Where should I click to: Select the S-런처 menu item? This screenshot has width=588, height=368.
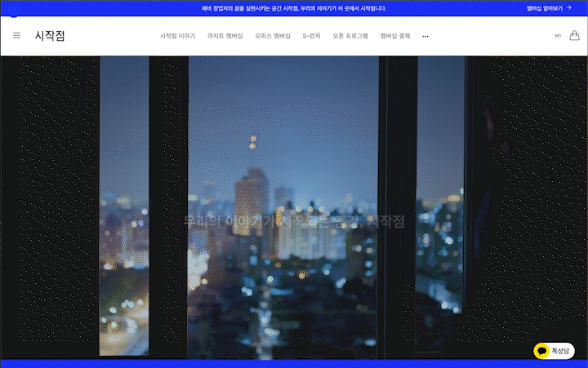point(312,36)
